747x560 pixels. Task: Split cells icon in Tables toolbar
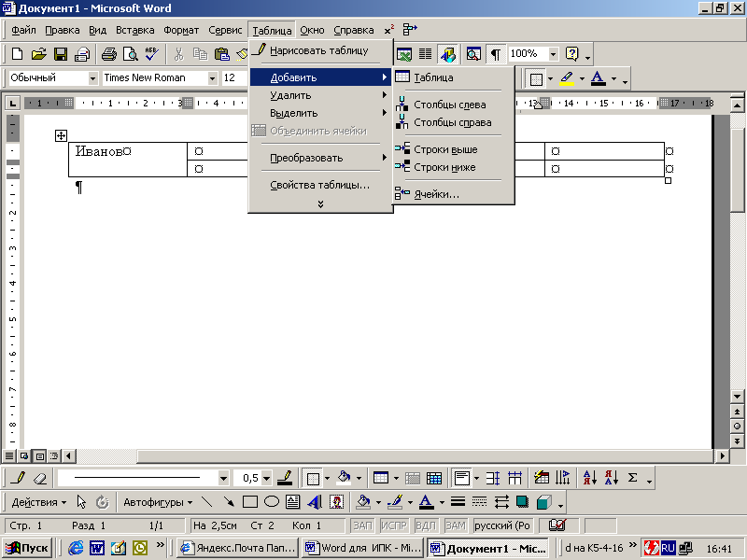coord(434,478)
